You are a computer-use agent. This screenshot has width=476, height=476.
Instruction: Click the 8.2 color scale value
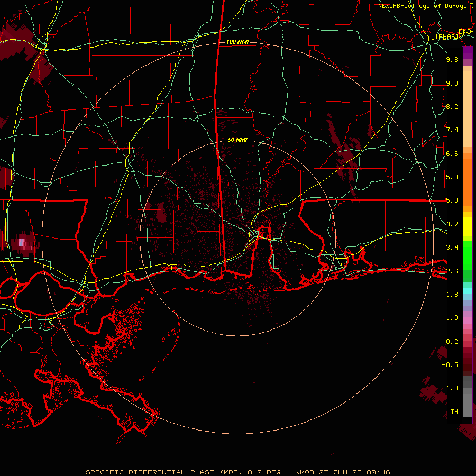pos(452,106)
